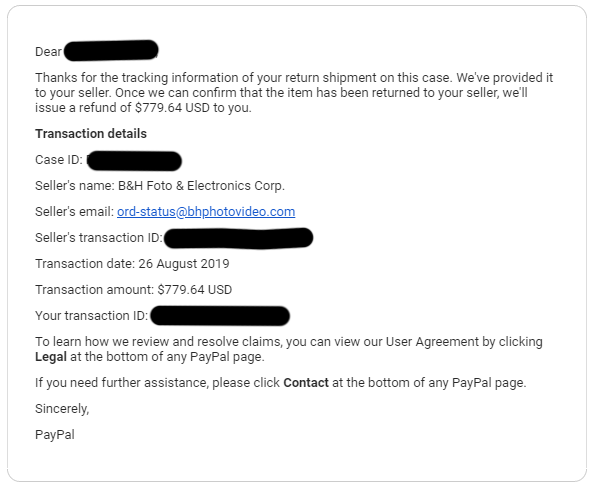Screen dimensions: 596x486
Task: Click the refund of $779.64 USD sentence
Action: coord(143,108)
